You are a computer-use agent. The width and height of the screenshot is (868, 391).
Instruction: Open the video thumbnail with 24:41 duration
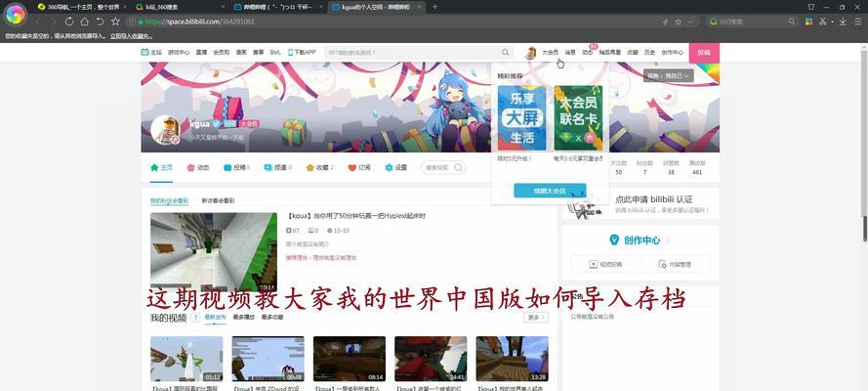coord(431,359)
